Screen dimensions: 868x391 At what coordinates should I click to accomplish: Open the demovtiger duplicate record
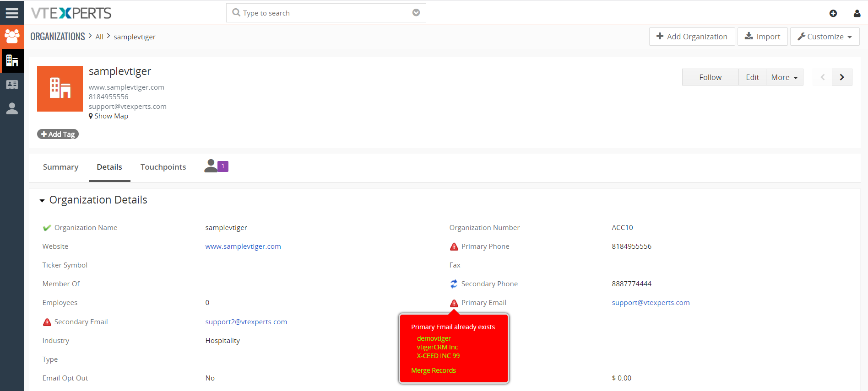coord(434,338)
